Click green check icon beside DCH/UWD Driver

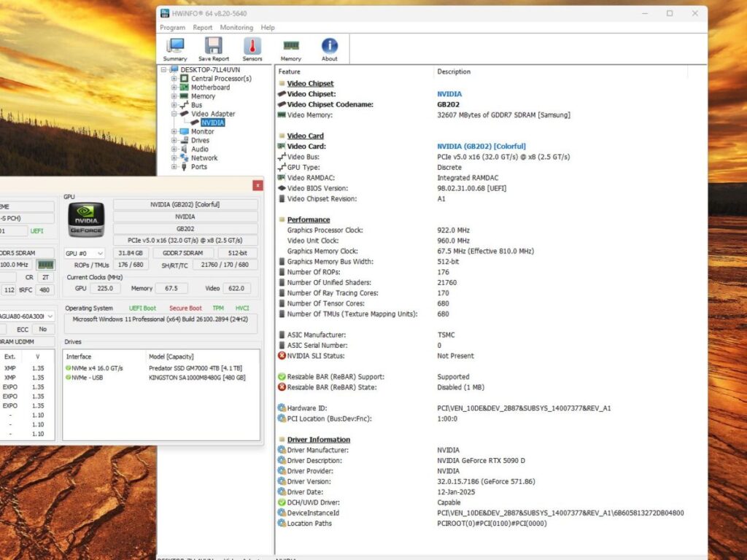(x=282, y=502)
